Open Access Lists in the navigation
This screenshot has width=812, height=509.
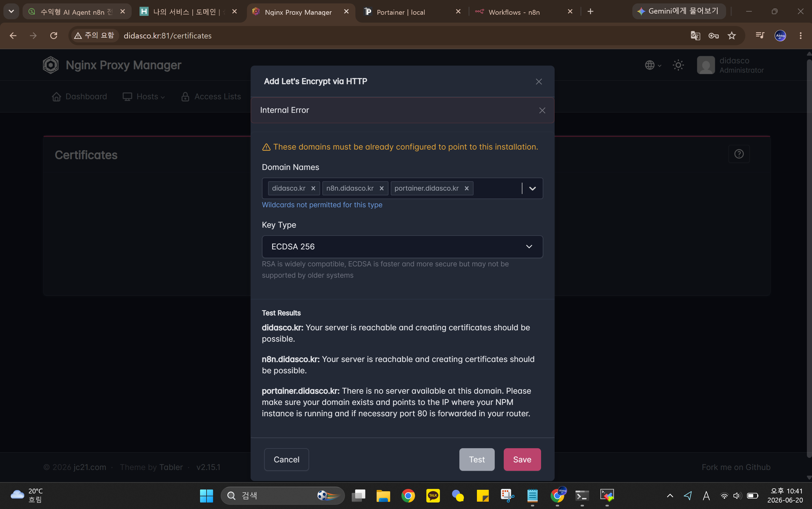click(x=211, y=97)
